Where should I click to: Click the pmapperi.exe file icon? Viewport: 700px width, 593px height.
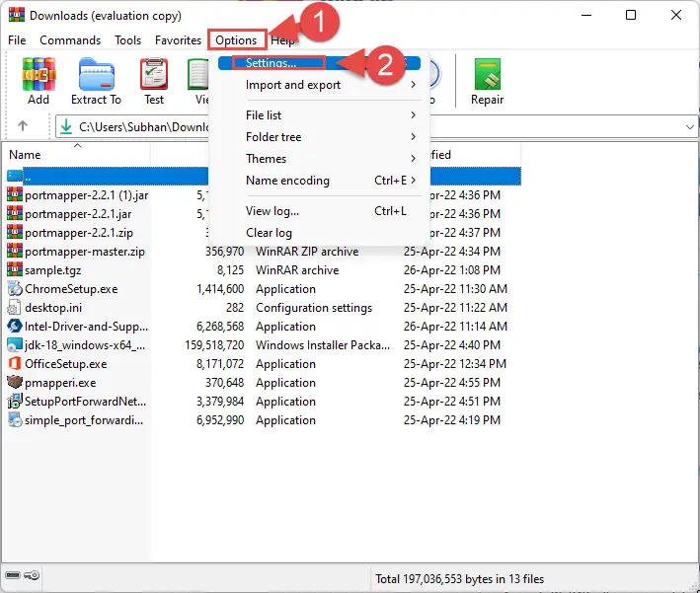click(x=14, y=383)
